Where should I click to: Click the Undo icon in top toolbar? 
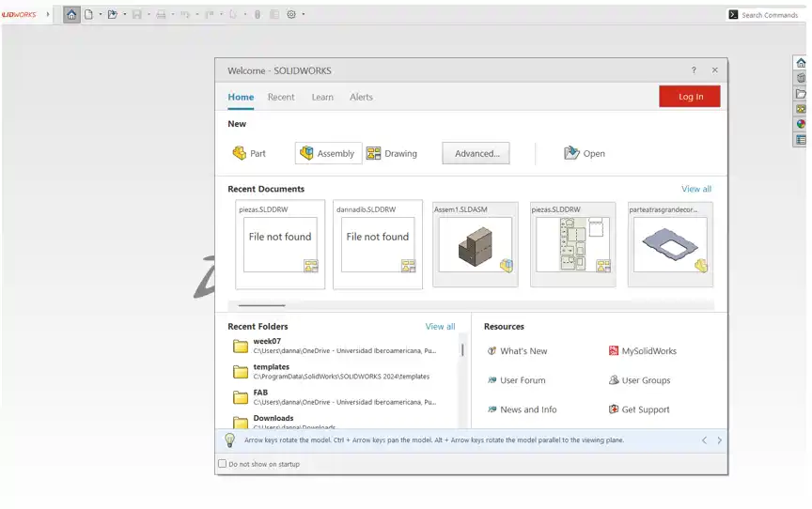coord(185,14)
